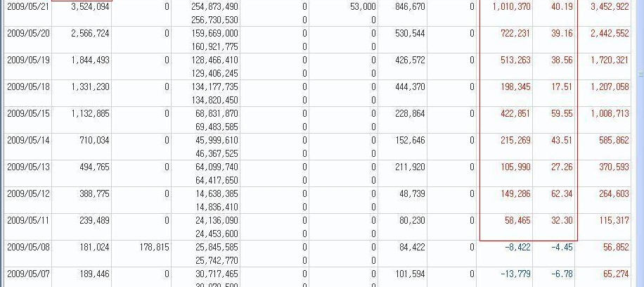
Task: Click the 2009/05/12 date cell
Action: click(x=28, y=193)
